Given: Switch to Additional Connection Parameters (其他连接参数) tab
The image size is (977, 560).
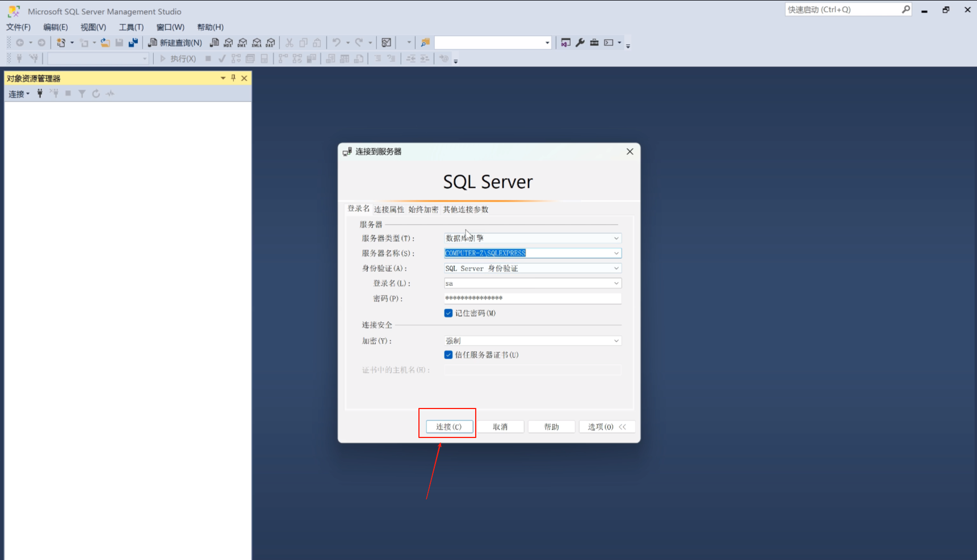Looking at the screenshot, I should [x=466, y=209].
